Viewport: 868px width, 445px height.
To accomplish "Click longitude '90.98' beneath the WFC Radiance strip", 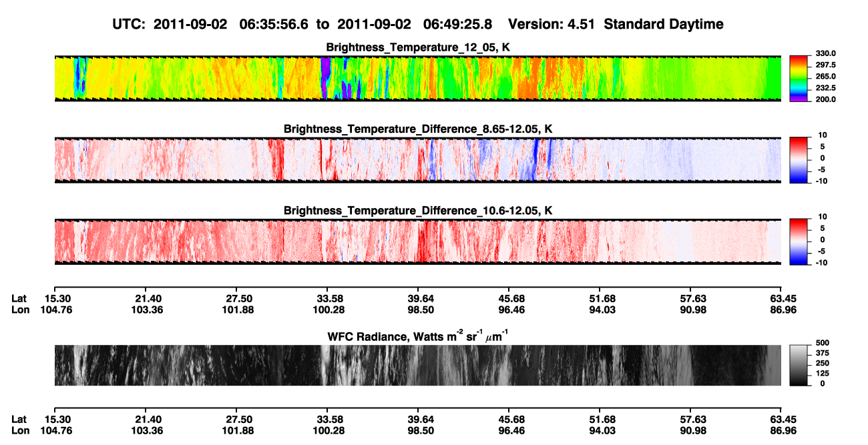I will coord(692,430).
